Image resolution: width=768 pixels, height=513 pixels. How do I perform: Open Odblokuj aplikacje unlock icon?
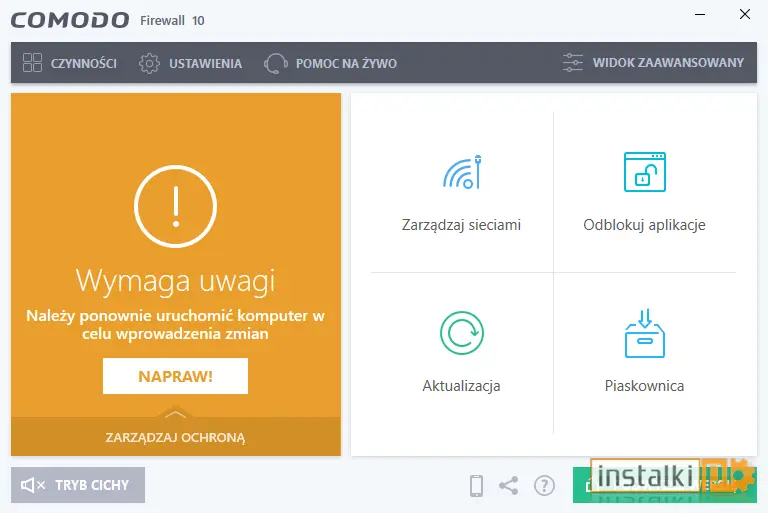pyautogui.click(x=645, y=172)
